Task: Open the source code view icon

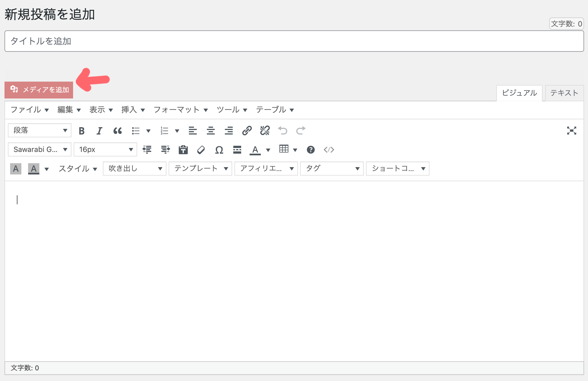Action: [329, 150]
